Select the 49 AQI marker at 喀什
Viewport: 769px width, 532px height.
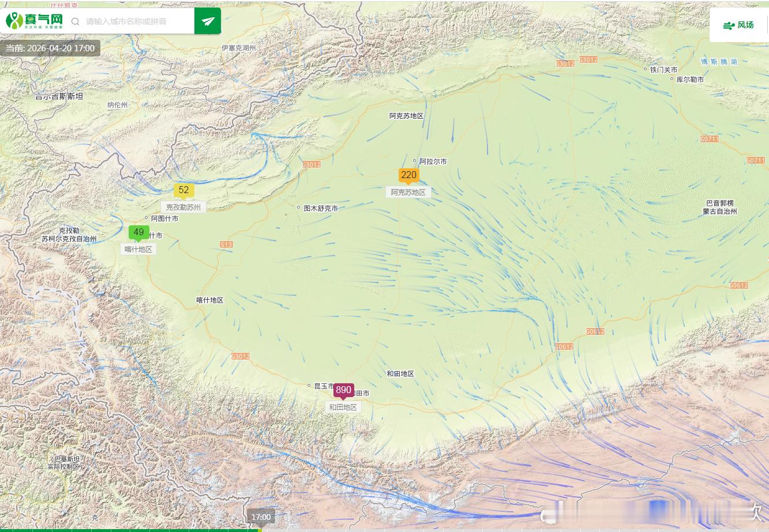pyautogui.click(x=138, y=233)
